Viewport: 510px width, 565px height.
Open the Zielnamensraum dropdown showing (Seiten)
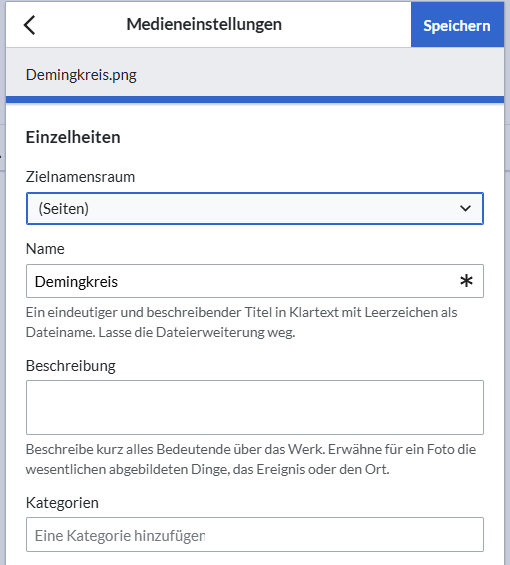pos(255,209)
